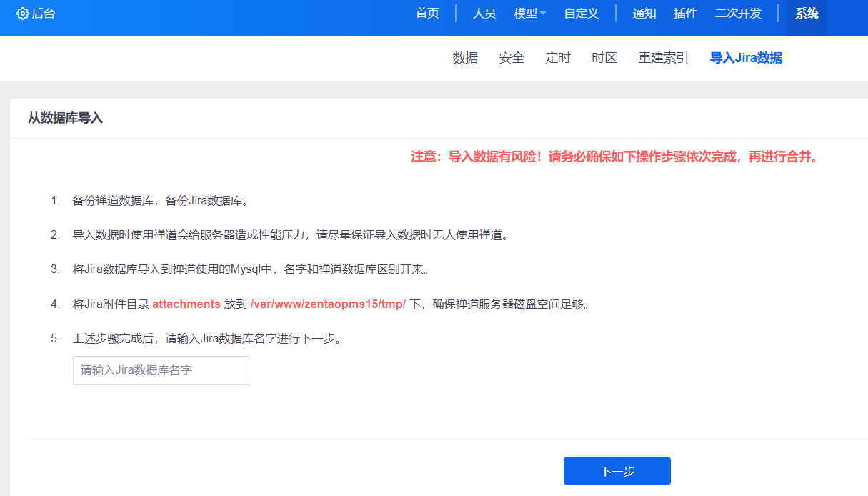
Task: Open the 定时 sub-tab
Action: [558, 59]
